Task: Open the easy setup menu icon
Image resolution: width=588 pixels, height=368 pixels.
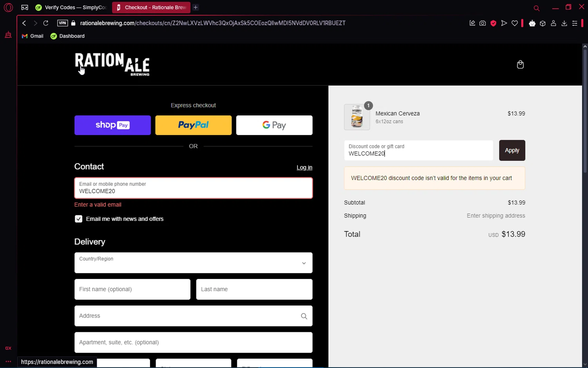Action: pos(575,23)
